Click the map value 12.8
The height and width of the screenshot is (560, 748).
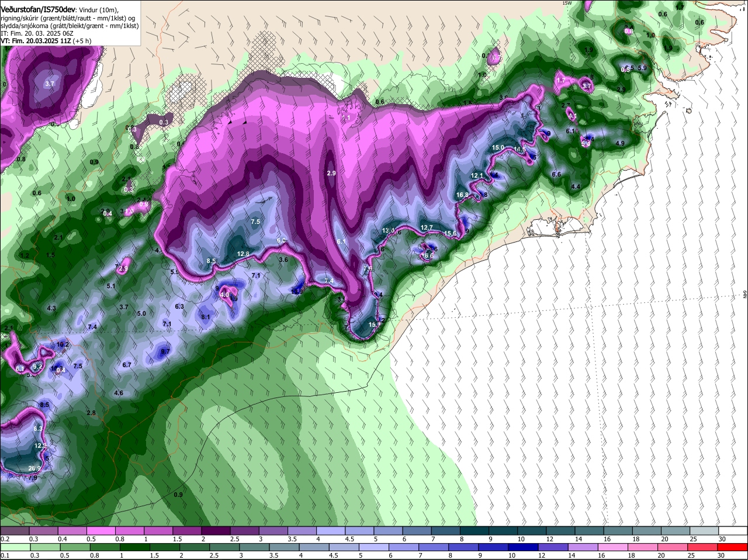point(243,254)
